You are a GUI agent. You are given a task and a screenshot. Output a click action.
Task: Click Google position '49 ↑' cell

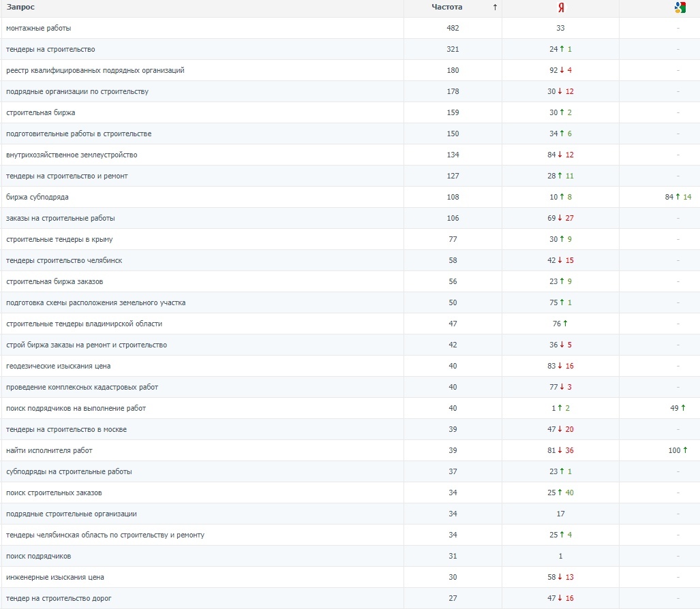(678, 408)
